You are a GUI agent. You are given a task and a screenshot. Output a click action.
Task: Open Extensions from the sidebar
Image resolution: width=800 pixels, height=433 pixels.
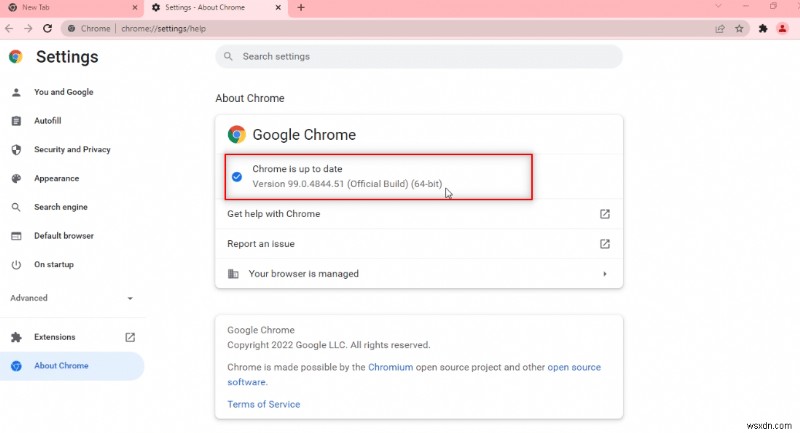click(x=55, y=337)
